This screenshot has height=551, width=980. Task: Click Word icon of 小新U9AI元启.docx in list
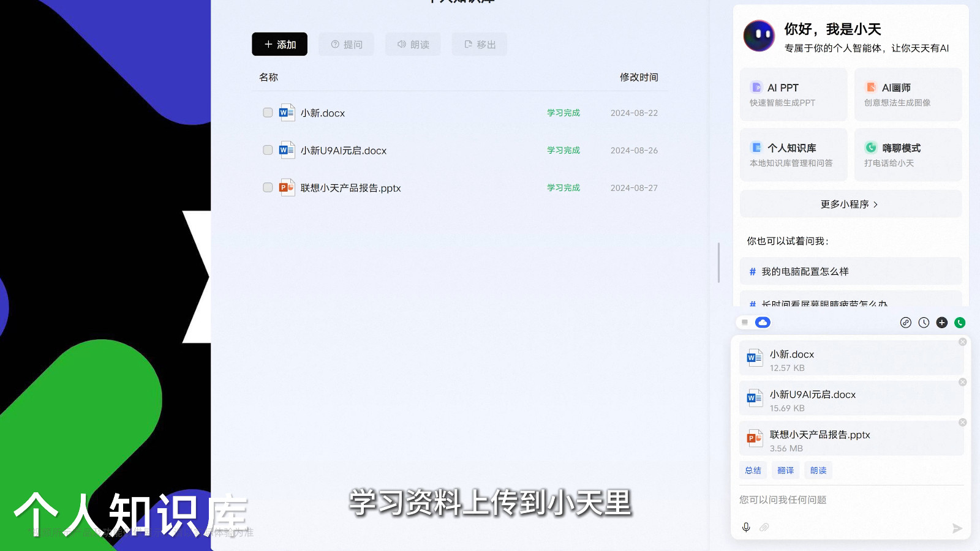287,150
